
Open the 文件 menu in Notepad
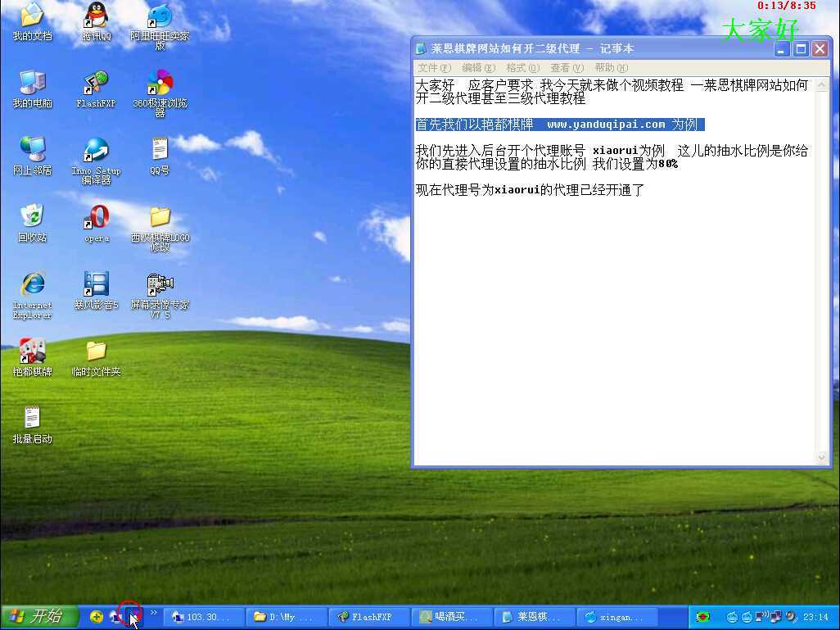pos(434,68)
